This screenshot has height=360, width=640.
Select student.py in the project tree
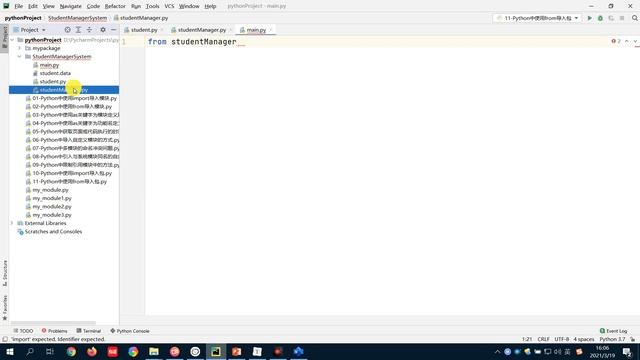[53, 82]
